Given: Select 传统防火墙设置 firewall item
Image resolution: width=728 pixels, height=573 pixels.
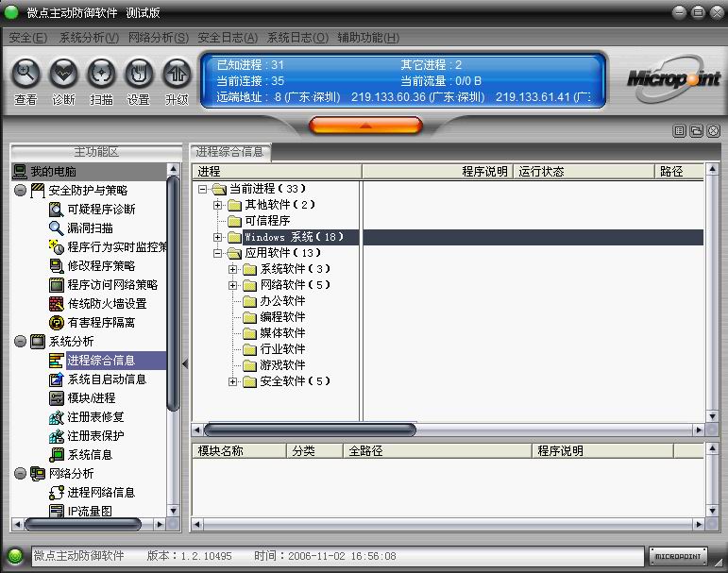Looking at the screenshot, I should point(97,304).
